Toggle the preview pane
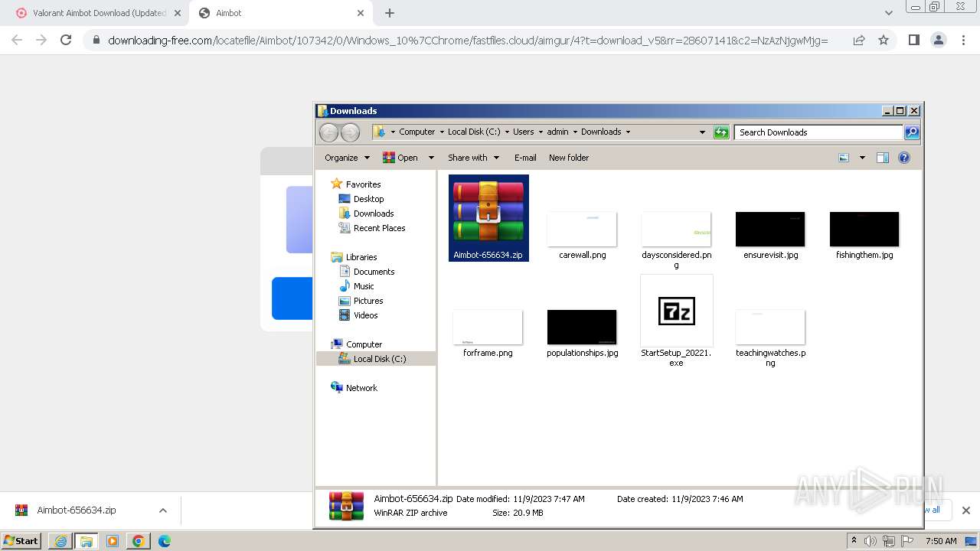 coord(883,158)
